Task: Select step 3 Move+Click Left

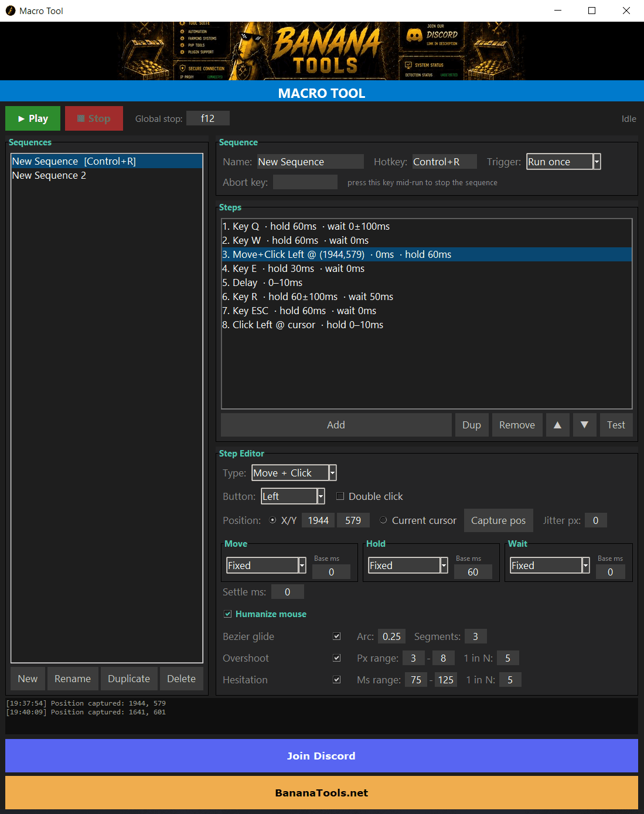Action: click(x=427, y=254)
